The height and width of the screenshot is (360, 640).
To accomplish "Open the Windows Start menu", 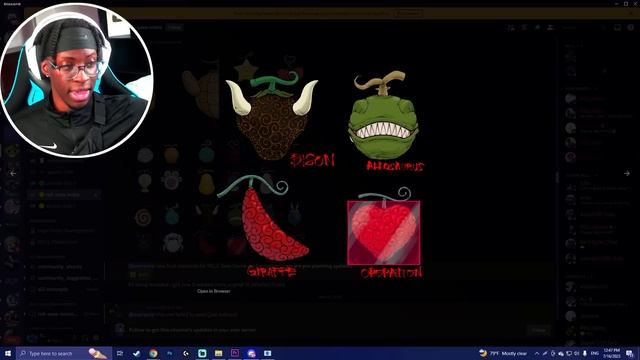I will click(x=8, y=353).
